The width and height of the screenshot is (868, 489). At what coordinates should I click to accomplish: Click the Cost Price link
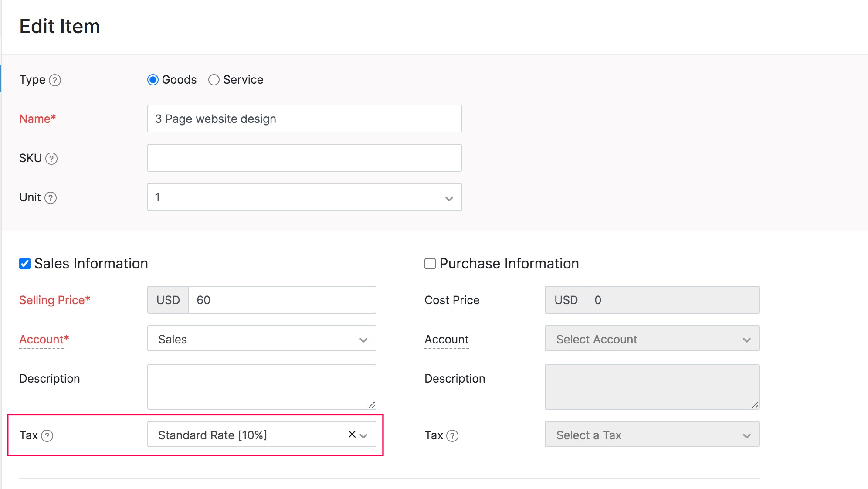tap(451, 300)
